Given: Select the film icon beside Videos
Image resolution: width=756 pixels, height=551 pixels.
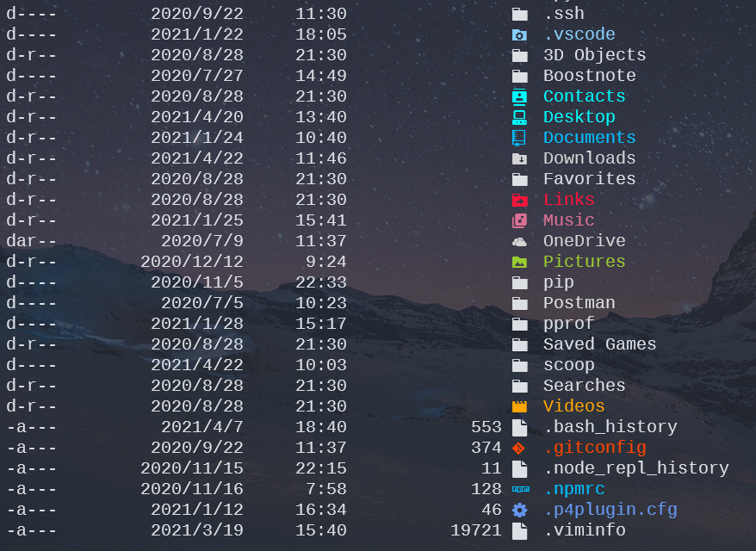Looking at the screenshot, I should pyautogui.click(x=520, y=406).
